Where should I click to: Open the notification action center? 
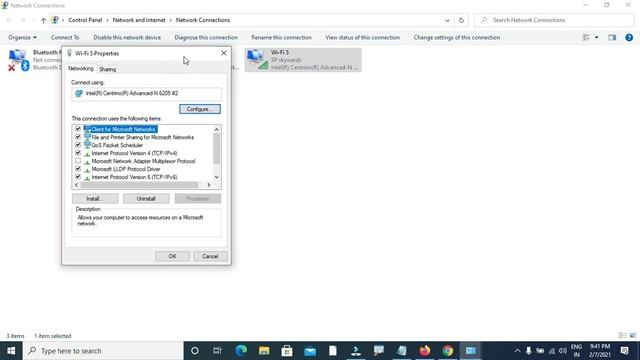[x=624, y=351]
